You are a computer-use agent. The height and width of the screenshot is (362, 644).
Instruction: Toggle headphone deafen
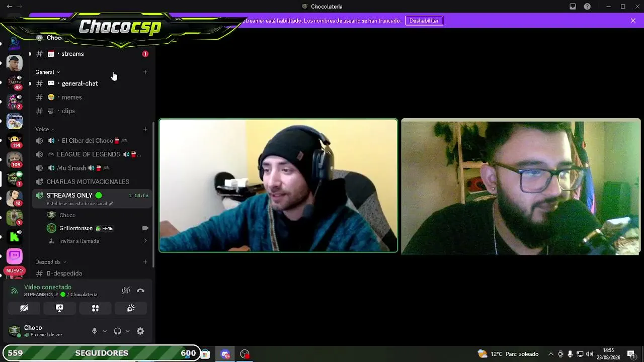[117, 331]
